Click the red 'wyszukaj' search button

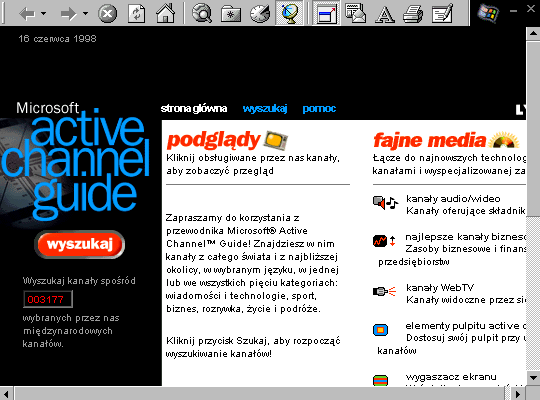tap(80, 244)
